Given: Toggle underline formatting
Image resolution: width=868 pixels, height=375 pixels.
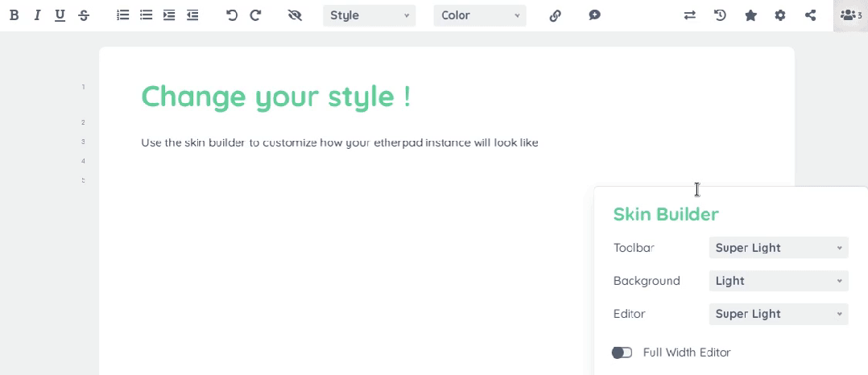Looking at the screenshot, I should coord(60,15).
